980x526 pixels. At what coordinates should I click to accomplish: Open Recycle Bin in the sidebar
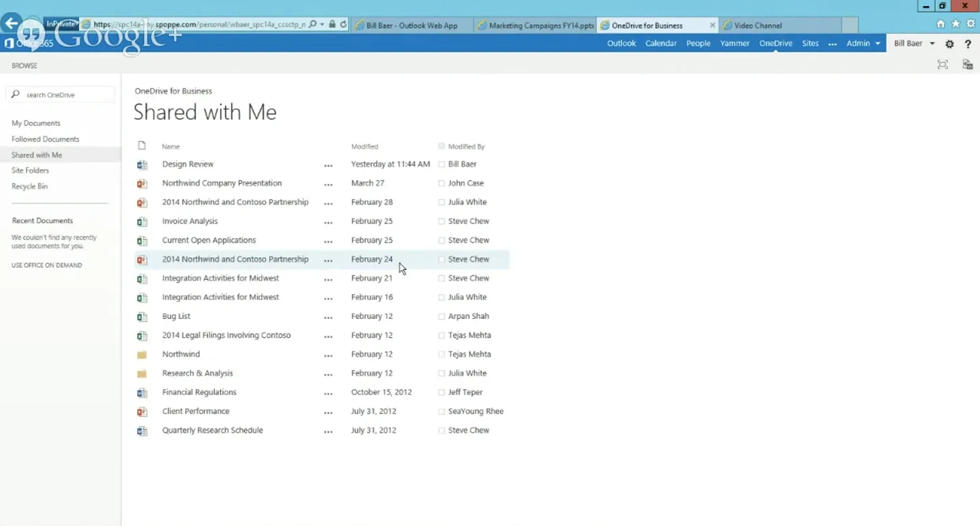[29, 186]
